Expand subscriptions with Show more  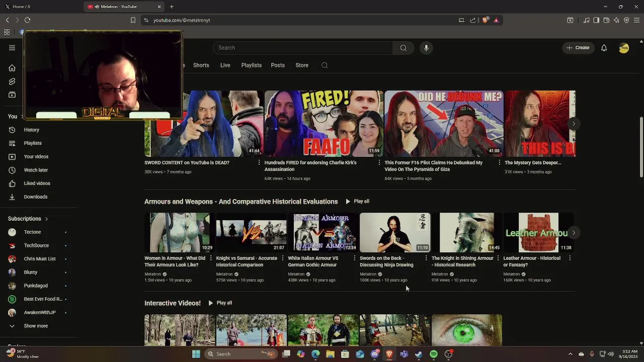tap(36, 326)
